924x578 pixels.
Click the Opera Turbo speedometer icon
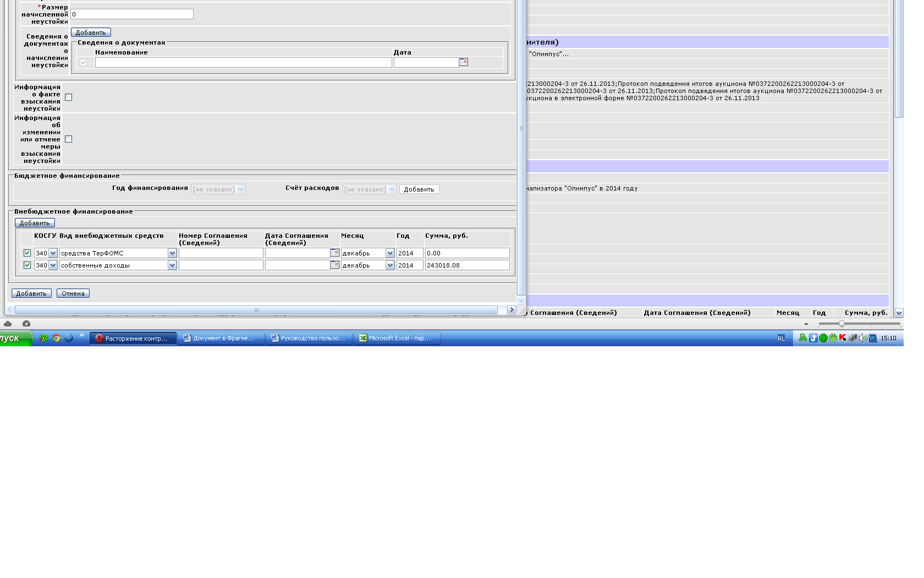point(26,324)
